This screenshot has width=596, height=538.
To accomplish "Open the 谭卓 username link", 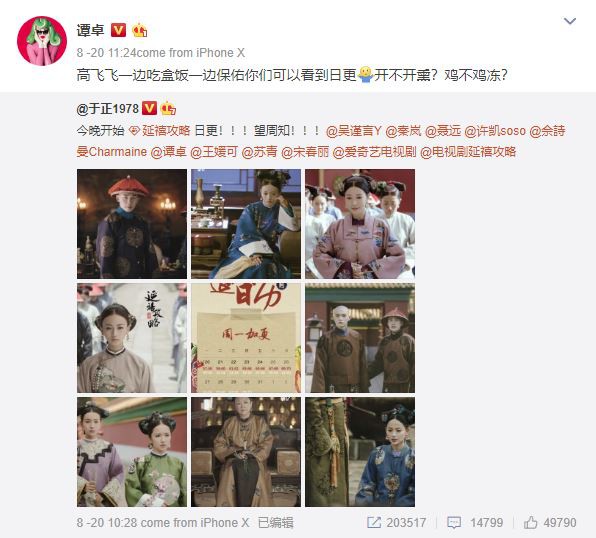I will coord(90,30).
